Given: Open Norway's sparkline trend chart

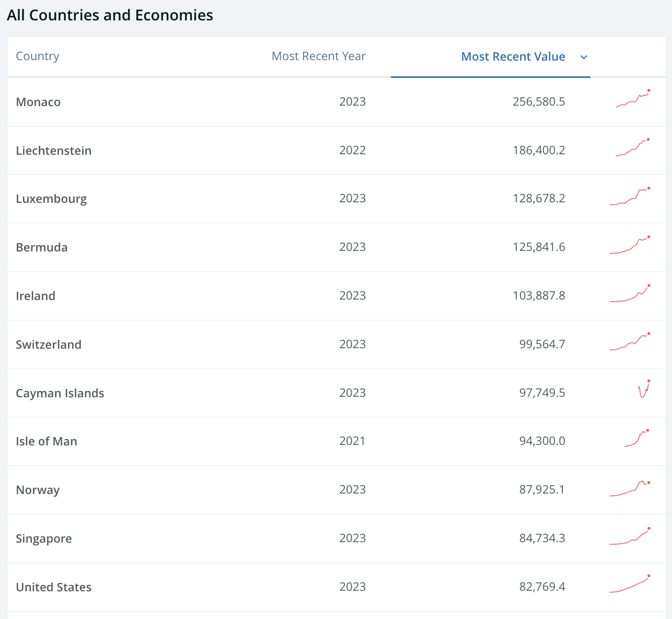Looking at the screenshot, I should click(x=630, y=488).
